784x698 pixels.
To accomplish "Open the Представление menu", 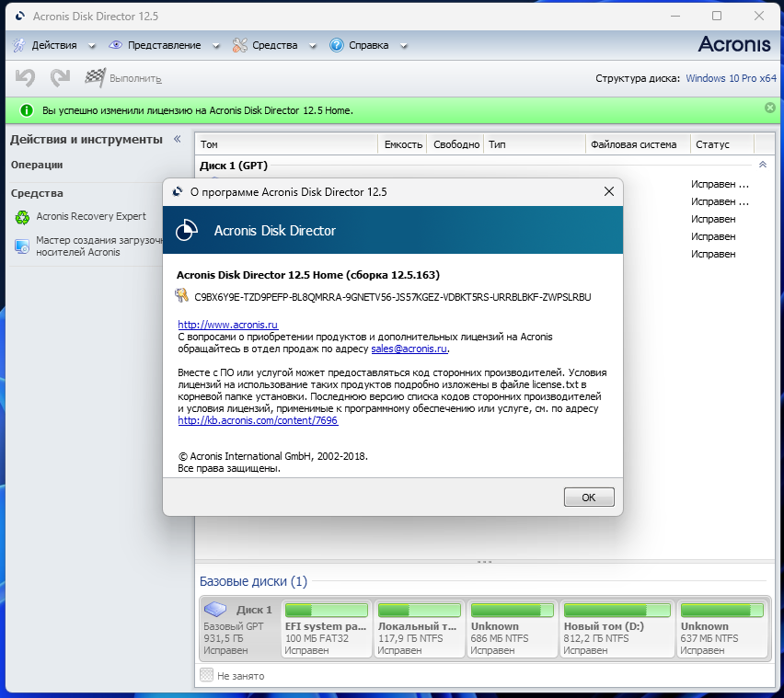I will [164, 45].
